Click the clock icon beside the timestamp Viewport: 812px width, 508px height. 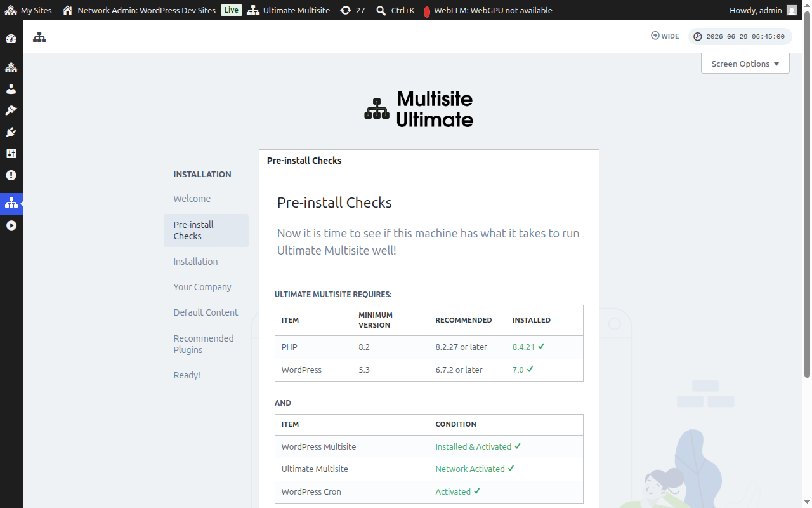coord(698,37)
